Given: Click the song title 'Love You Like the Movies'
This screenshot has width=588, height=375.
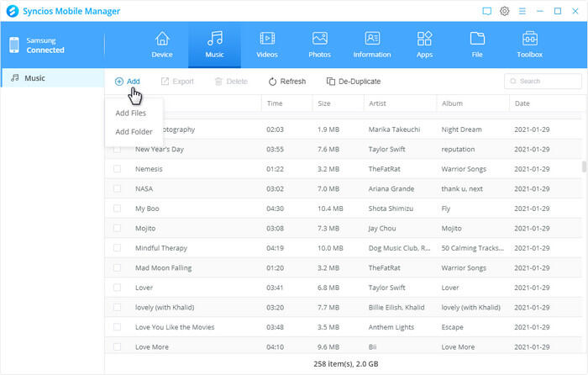Looking at the screenshot, I should [175, 327].
